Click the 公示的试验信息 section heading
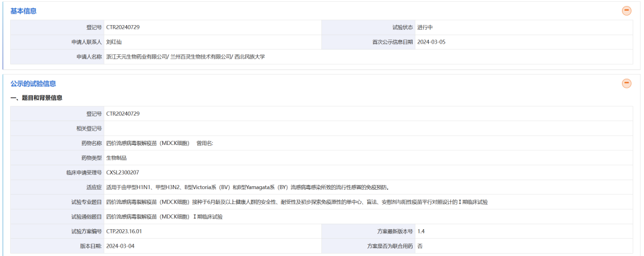This screenshot has width=644, height=256. 33,84
